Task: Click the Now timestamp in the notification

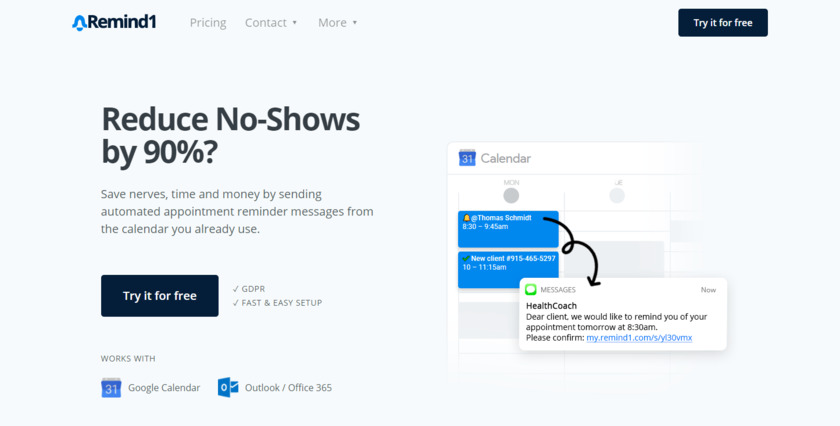Action: click(708, 290)
